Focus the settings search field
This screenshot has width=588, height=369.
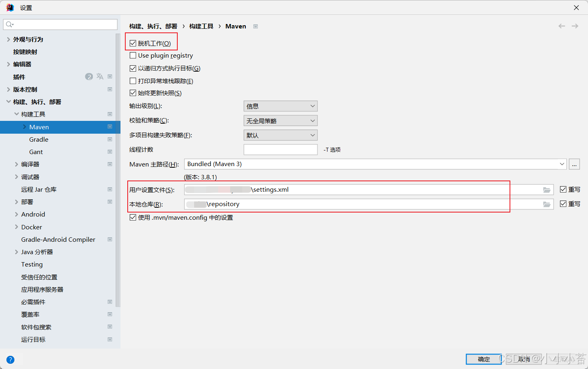point(60,24)
